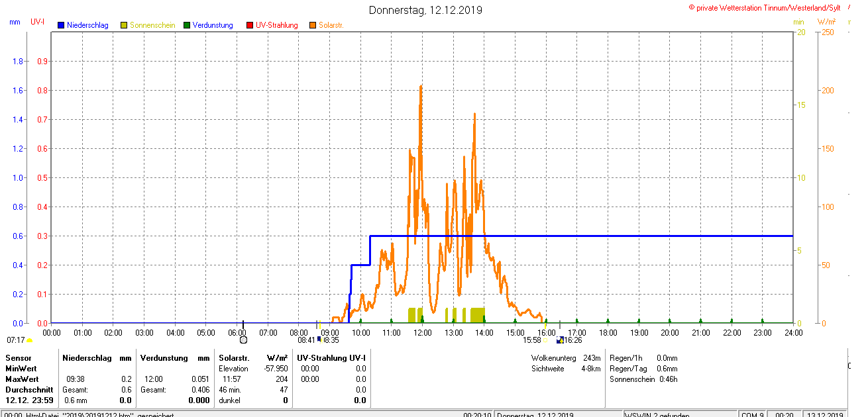Click the Sichtweite 4-8km value
This screenshot has width=868, height=417.
click(591, 369)
